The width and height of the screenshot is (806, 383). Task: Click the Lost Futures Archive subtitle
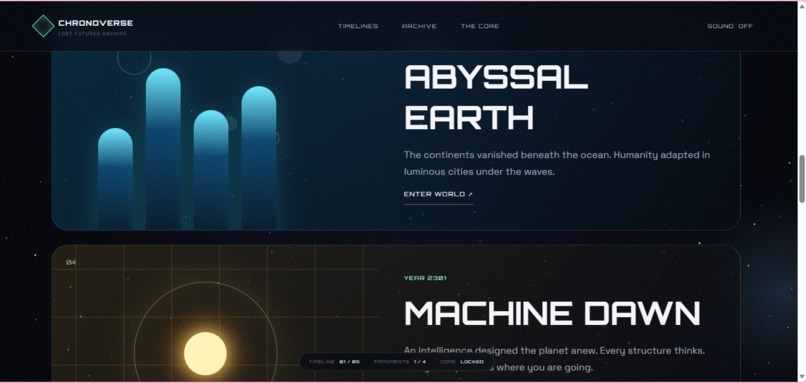point(92,34)
